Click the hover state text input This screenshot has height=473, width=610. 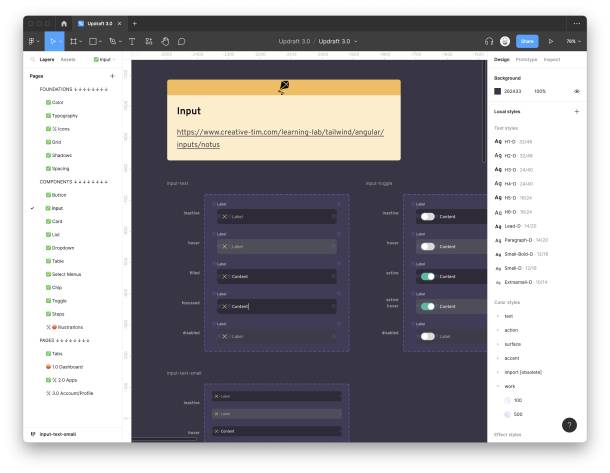(277, 246)
